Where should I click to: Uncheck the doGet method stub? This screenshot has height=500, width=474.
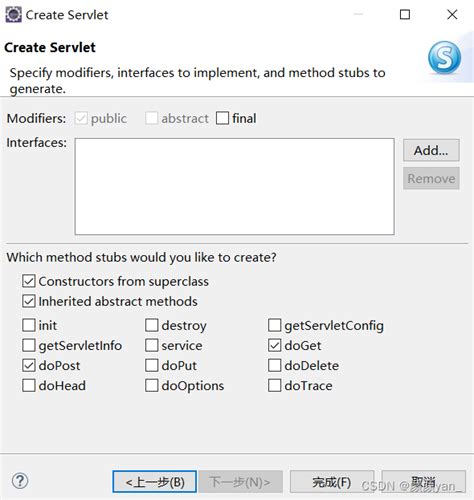274,345
